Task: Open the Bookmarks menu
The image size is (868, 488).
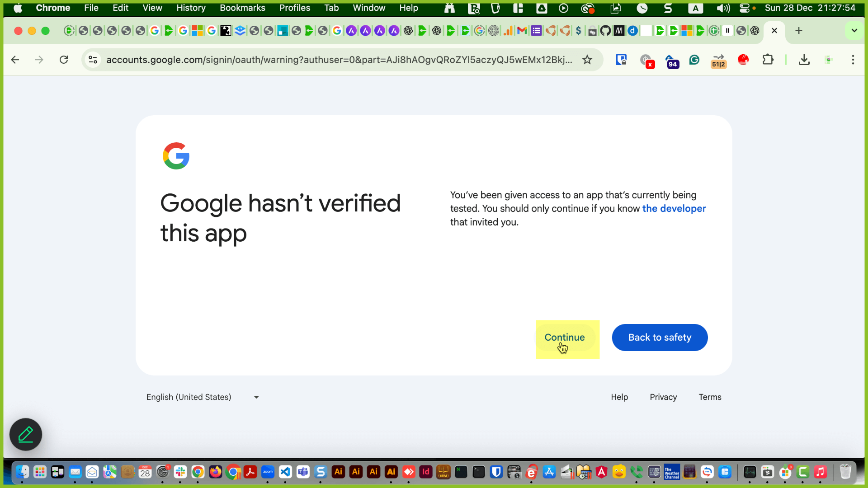Action: [x=242, y=8]
